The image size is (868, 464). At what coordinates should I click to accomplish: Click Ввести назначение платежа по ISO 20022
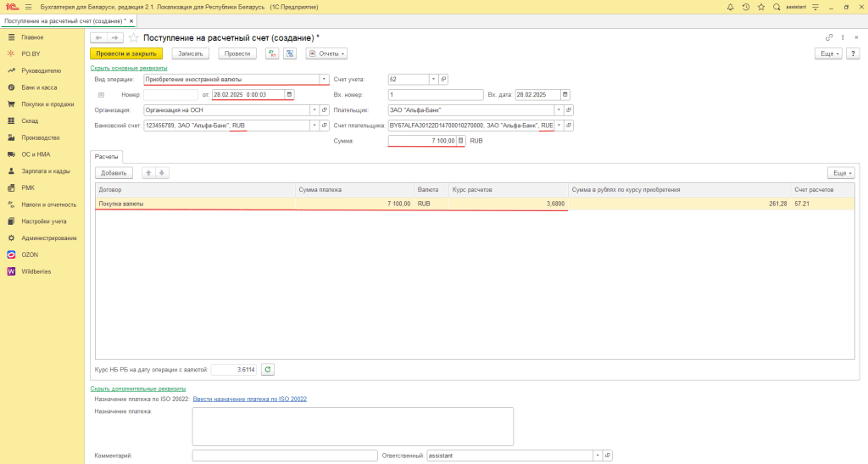[x=250, y=399]
